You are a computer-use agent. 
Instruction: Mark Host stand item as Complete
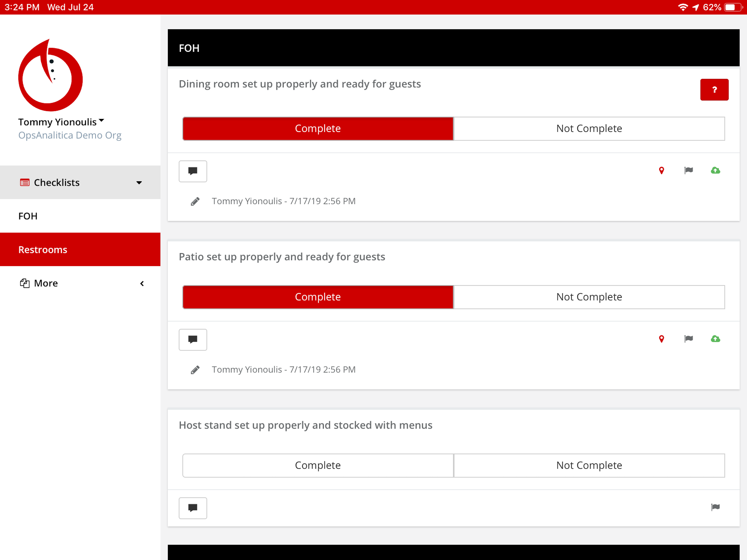click(x=317, y=465)
